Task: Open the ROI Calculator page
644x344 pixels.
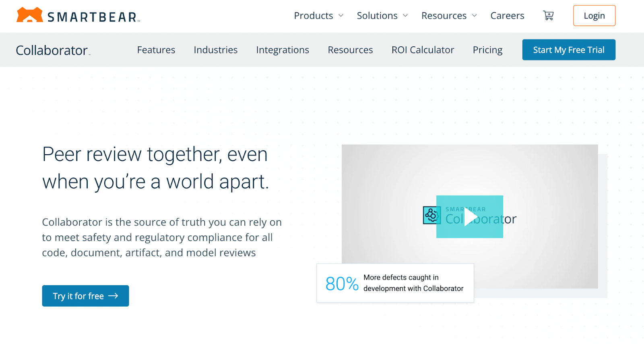Action: coord(423,50)
